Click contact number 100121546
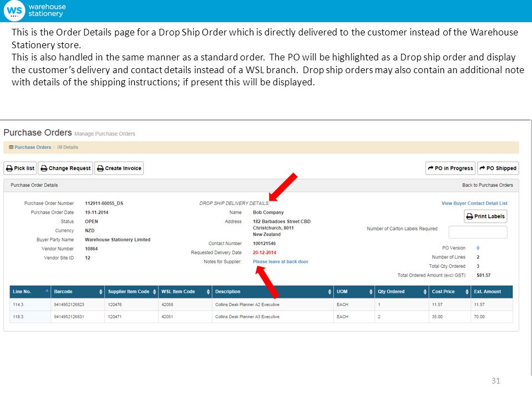 pos(264,243)
